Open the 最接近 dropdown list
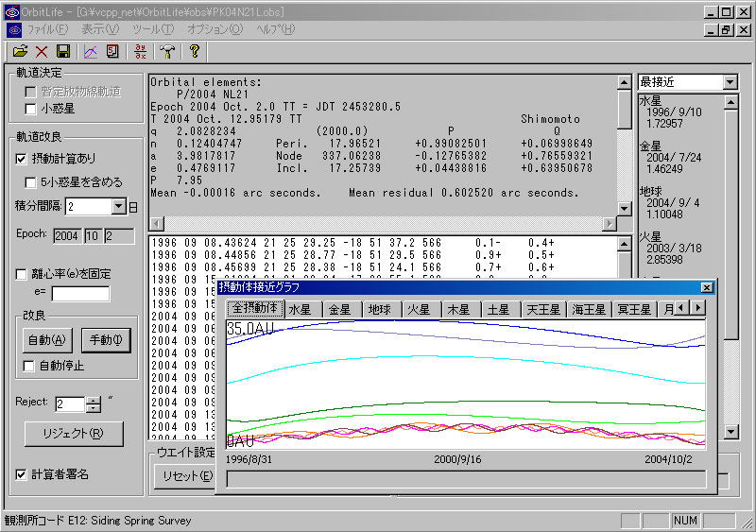 tap(729, 82)
